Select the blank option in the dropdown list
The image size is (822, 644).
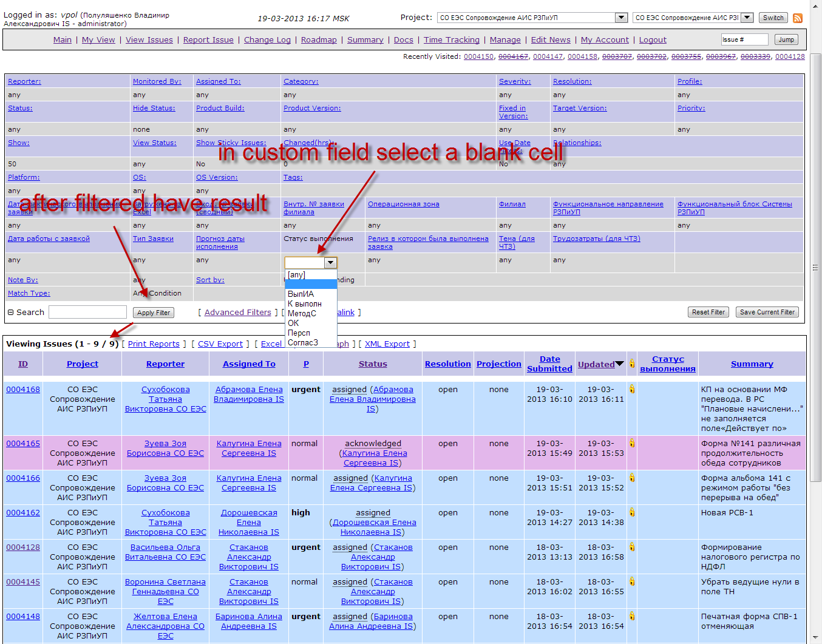pos(310,284)
